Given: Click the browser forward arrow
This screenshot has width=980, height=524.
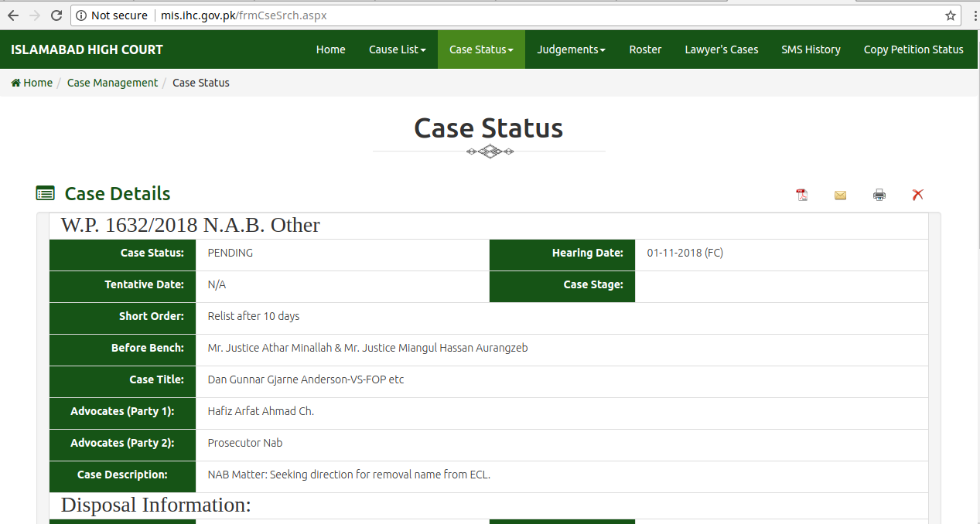Looking at the screenshot, I should click(34, 15).
